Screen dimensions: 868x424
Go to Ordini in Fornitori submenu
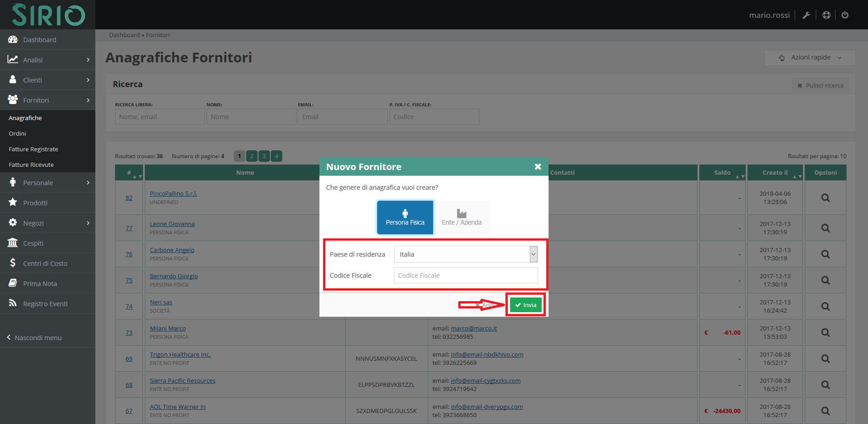[17, 134]
